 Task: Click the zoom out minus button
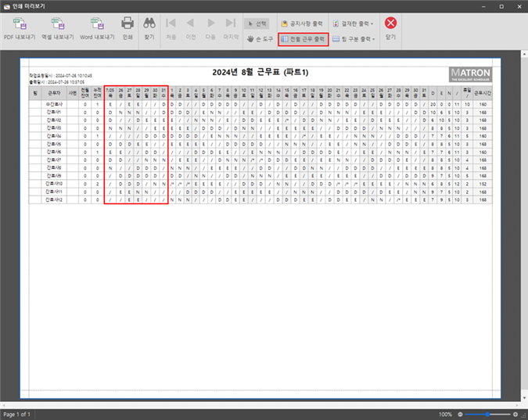(462, 414)
